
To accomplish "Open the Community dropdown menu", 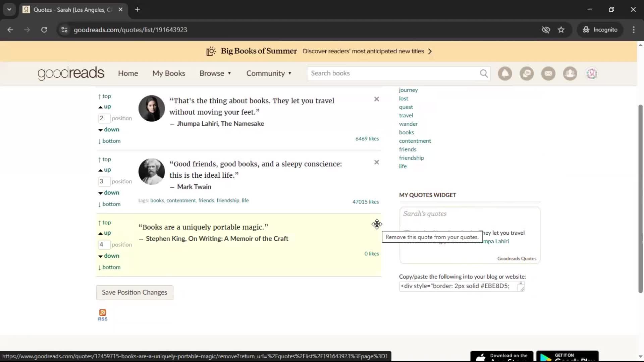I will 269,73.
